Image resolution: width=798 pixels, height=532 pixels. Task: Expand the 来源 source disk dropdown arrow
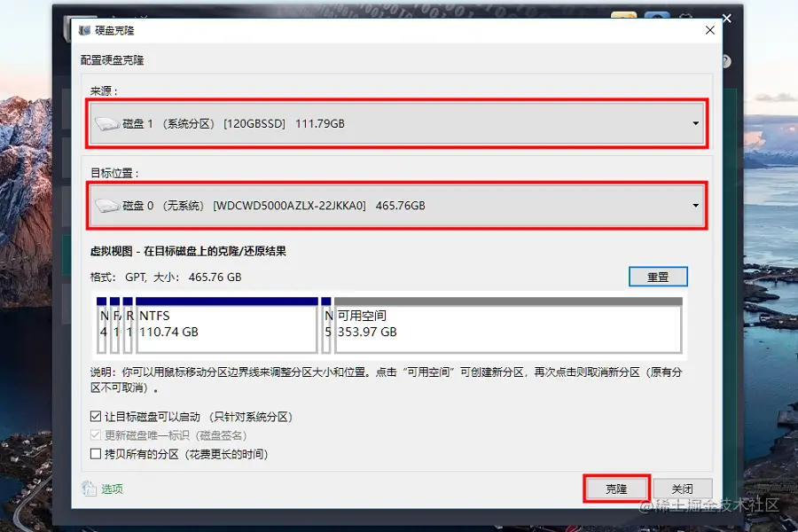click(x=695, y=124)
